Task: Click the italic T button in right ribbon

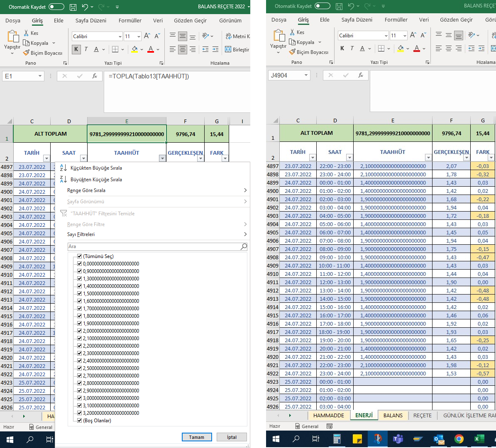Action: pos(352,48)
